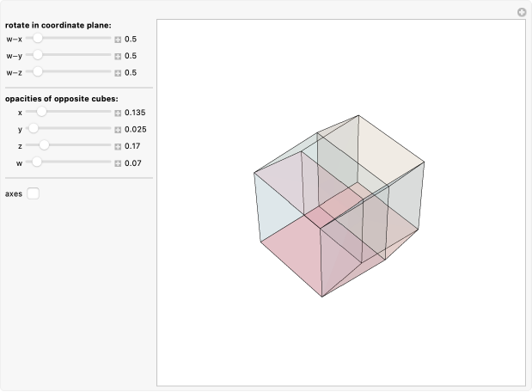This screenshot has width=532, height=392.
Task: Click the 'axes' checkbox label
Action: tap(13, 193)
